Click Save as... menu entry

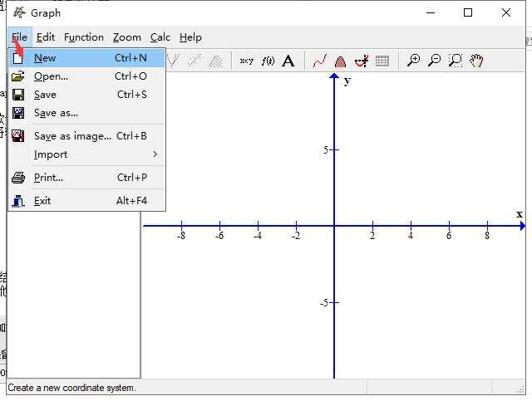tap(56, 113)
